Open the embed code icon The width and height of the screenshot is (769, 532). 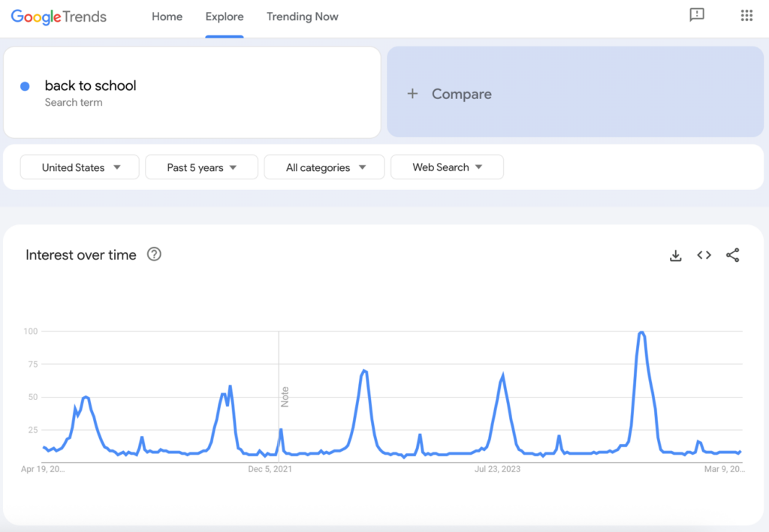704,254
